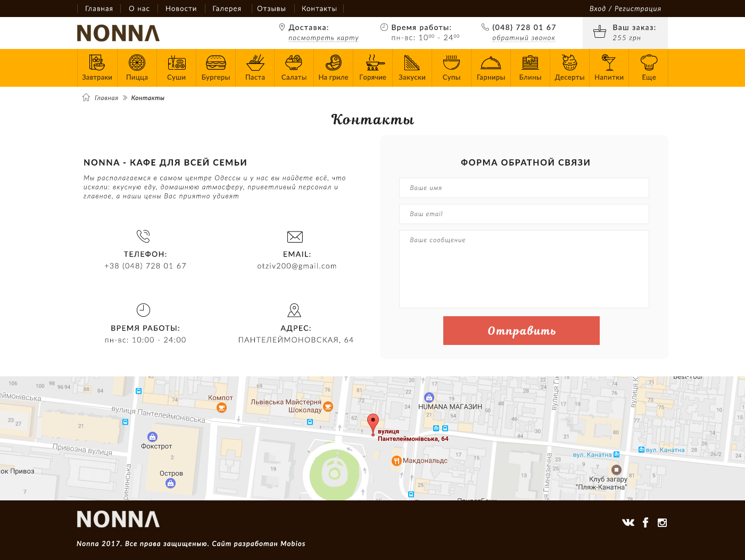Click the Ваш заказ 255 грн summary
Image resolution: width=745 pixels, height=560 pixels.
pos(625,32)
